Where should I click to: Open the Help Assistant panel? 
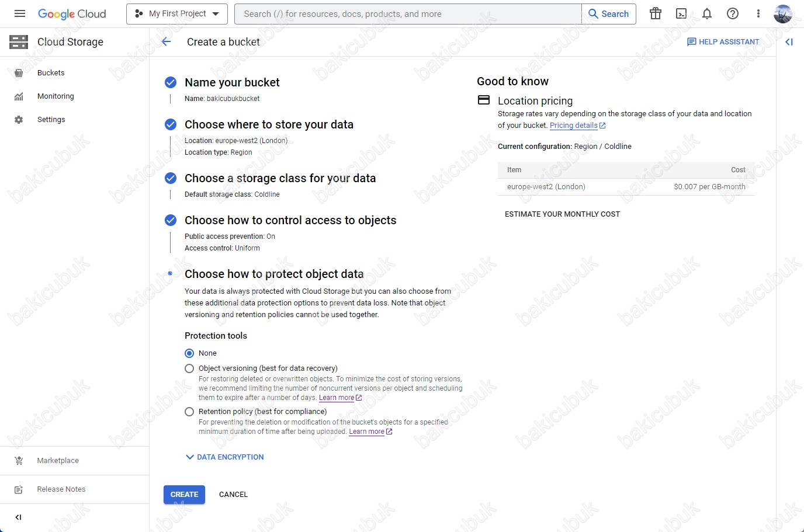723,42
